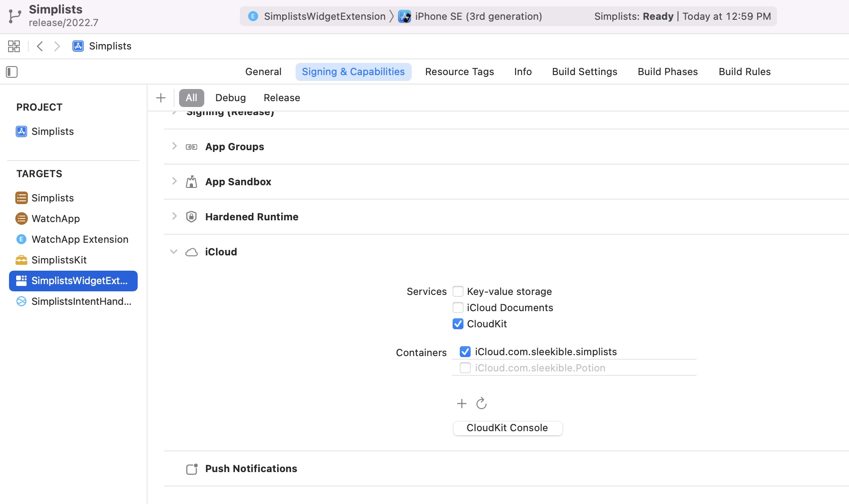
Task: Click the Hardened Runtime shield icon
Action: pos(192,217)
